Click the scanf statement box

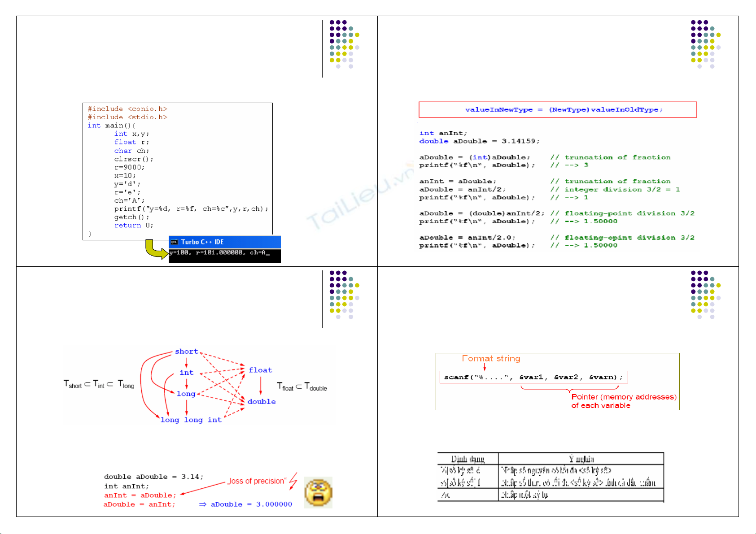pos(533,377)
